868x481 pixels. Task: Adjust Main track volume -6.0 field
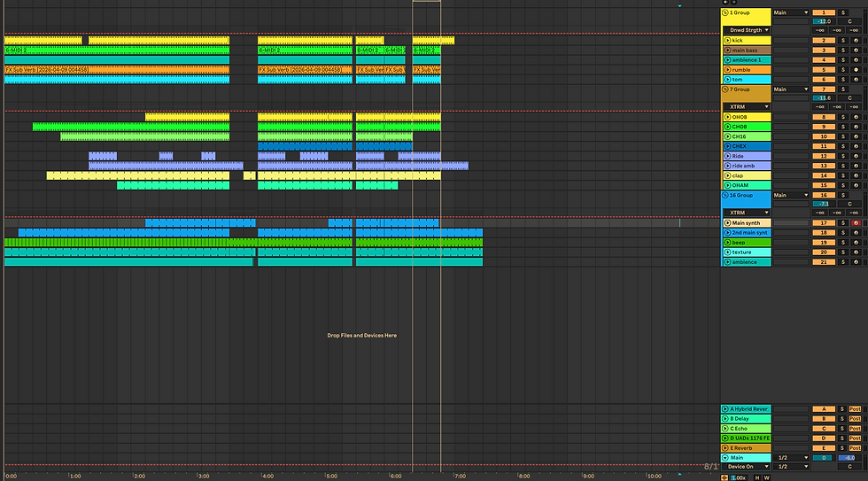849,458
